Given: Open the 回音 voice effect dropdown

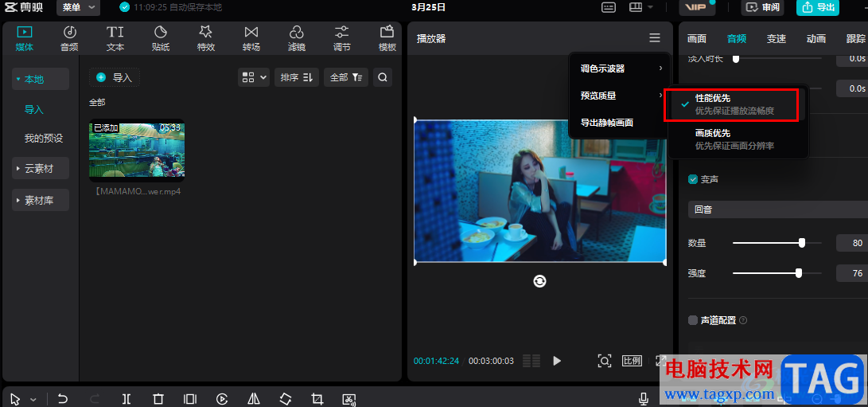Looking at the screenshot, I should [777, 210].
